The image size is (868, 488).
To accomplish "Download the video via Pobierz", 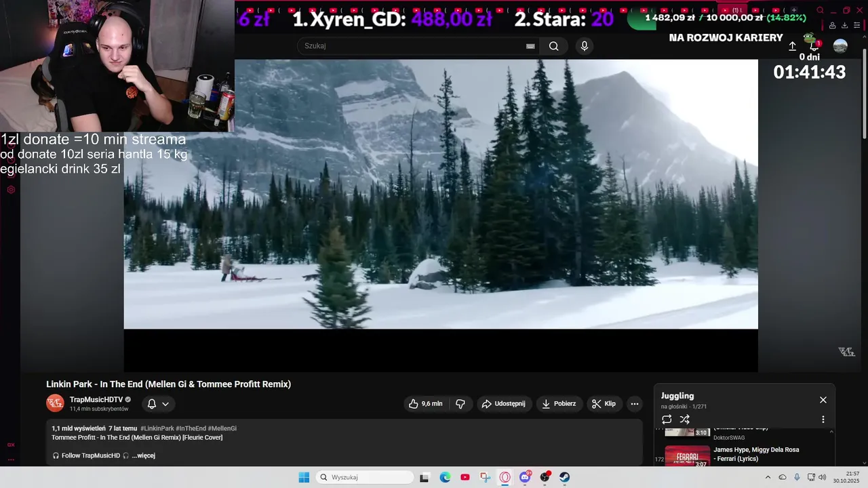I will click(x=559, y=404).
